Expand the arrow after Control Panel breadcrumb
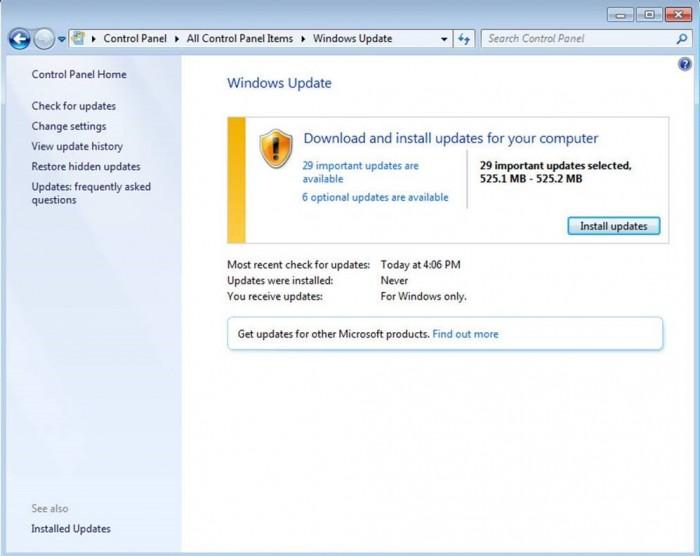Viewport: 700px width, 556px height. (177, 39)
